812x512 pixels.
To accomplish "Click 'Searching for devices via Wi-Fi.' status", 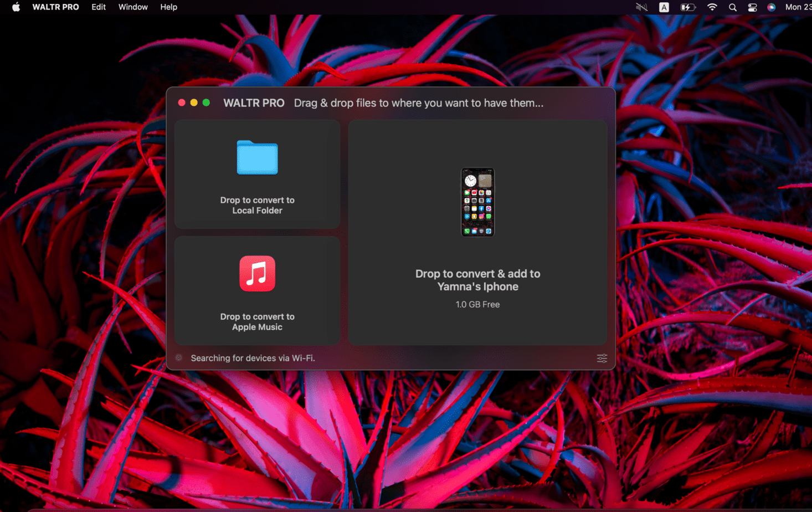I will click(x=253, y=358).
